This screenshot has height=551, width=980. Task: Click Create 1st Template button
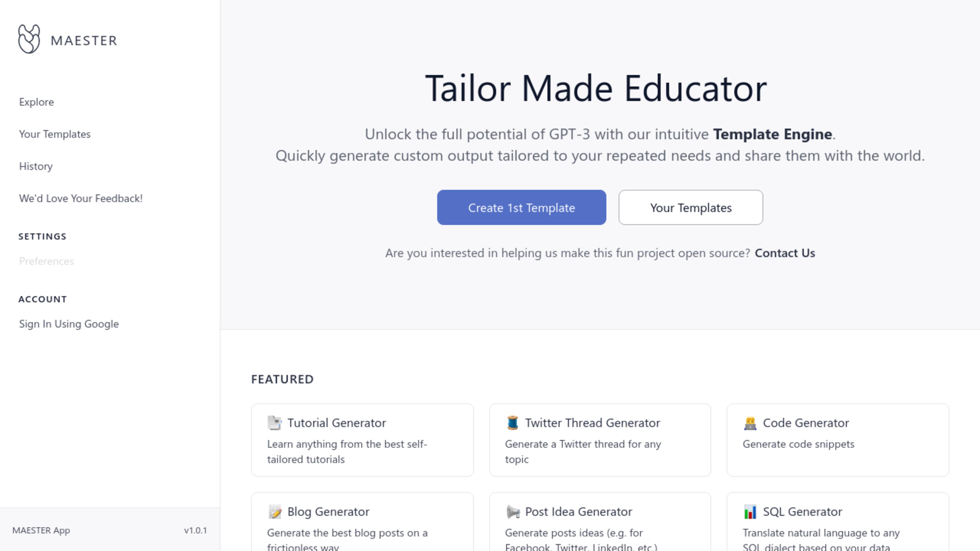pos(522,207)
